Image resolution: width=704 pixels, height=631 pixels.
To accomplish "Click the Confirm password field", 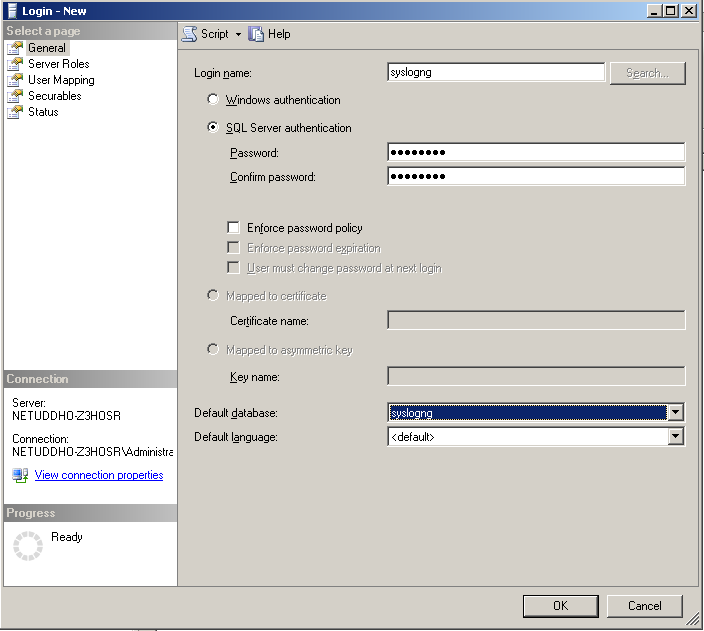I will [x=536, y=176].
